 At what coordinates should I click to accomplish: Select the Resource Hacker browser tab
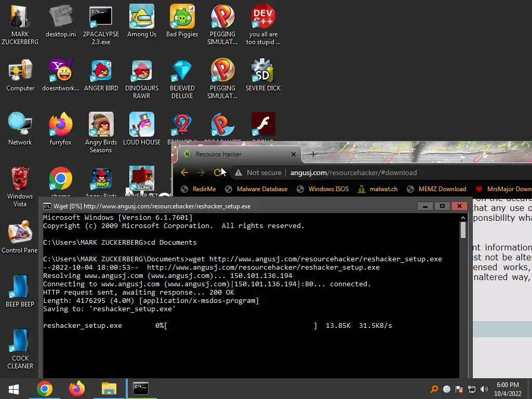click(240, 154)
